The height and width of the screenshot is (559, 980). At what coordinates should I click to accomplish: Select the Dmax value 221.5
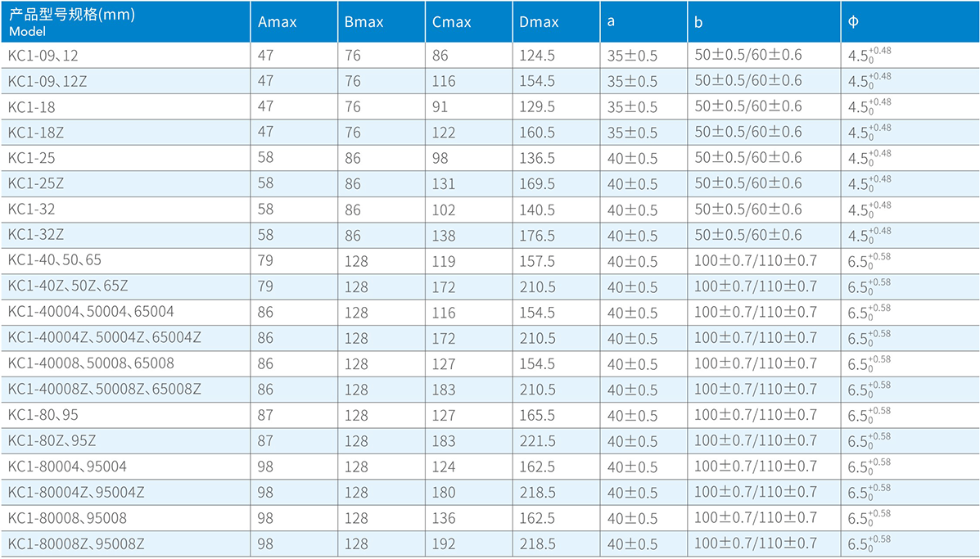point(537,440)
